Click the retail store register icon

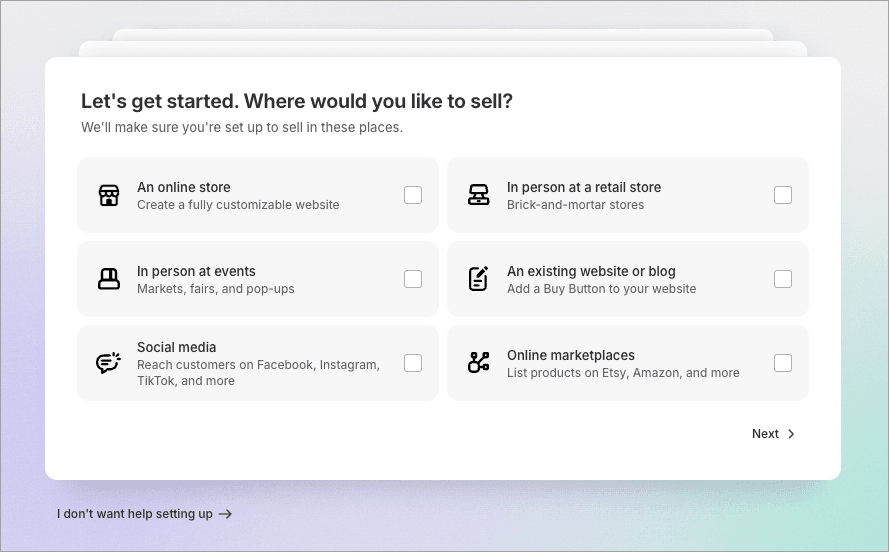479,195
